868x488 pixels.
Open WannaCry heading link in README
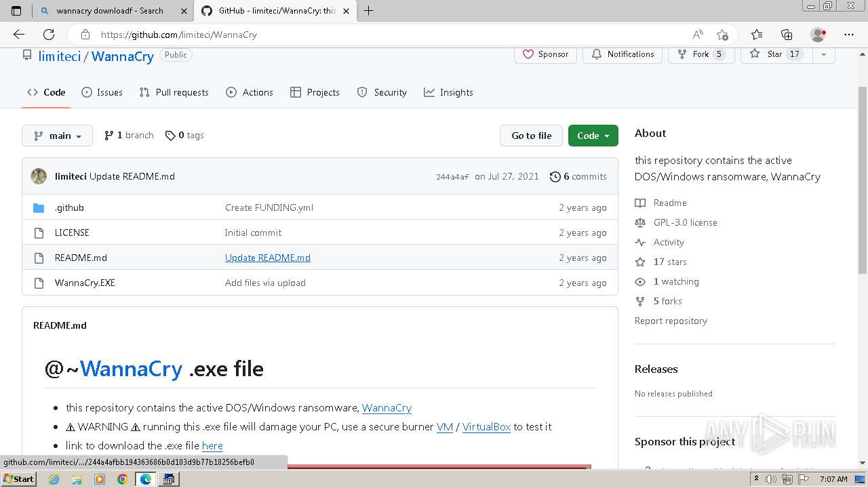click(131, 369)
